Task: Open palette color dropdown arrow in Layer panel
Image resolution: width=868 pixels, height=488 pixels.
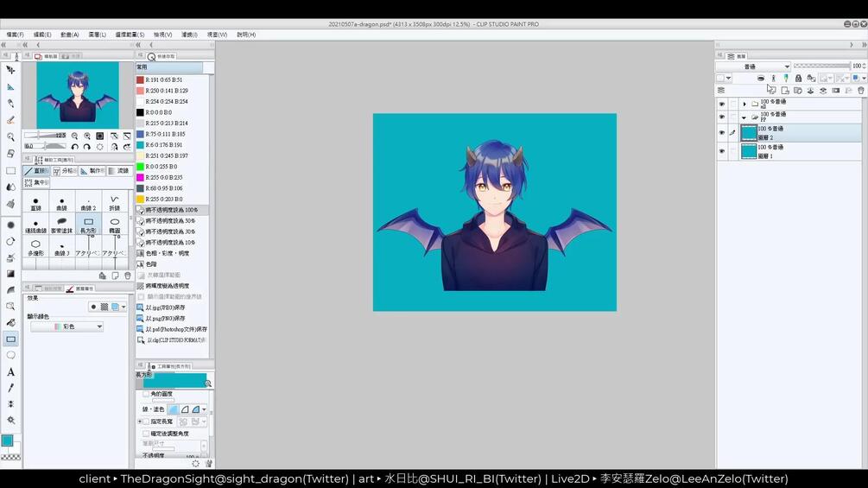Action: 728,79
